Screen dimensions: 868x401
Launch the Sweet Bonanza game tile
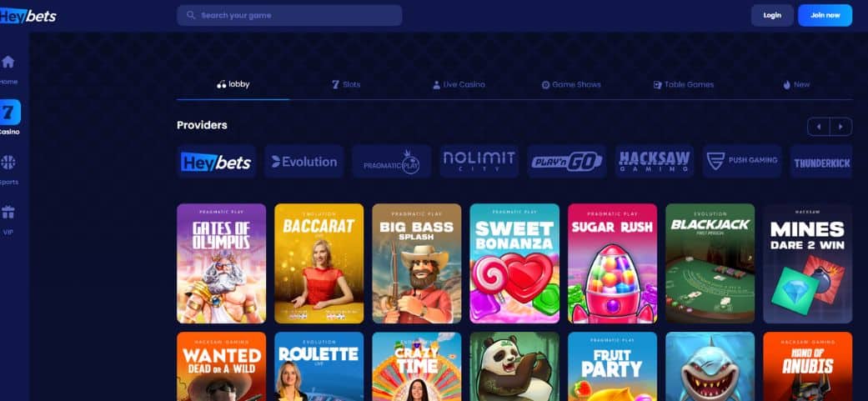[x=514, y=263]
